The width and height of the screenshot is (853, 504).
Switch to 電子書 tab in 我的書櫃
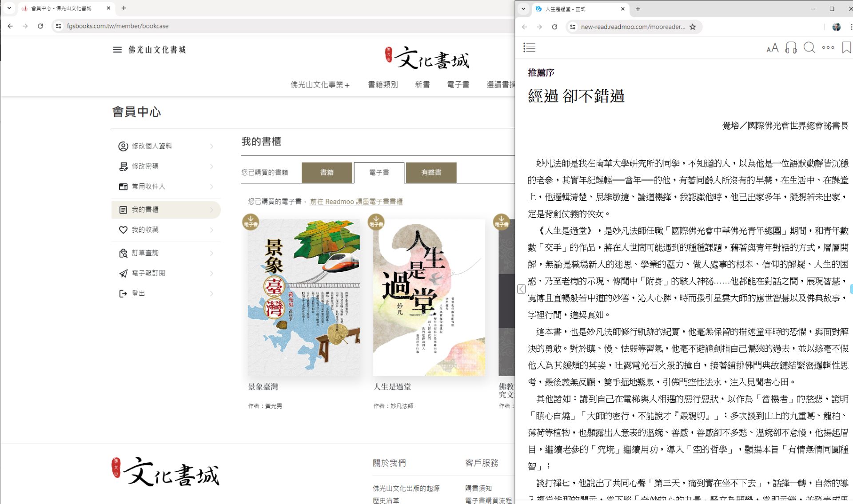(379, 172)
